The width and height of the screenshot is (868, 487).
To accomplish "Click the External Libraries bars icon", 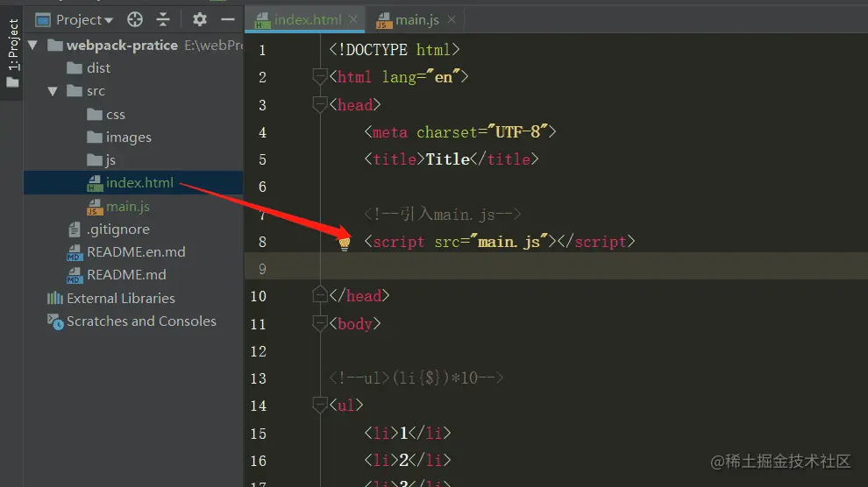I will 55,298.
